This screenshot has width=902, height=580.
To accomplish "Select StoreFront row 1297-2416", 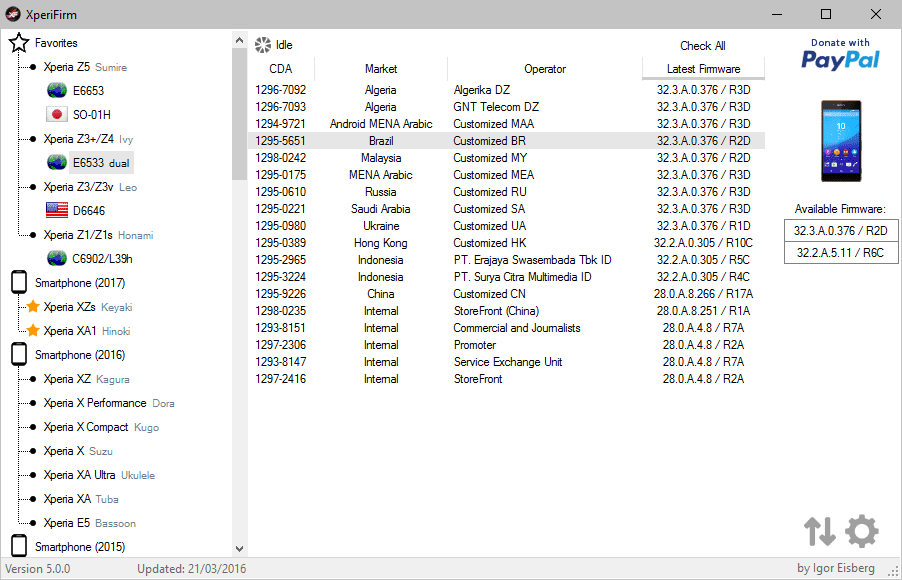I will tap(506, 379).
